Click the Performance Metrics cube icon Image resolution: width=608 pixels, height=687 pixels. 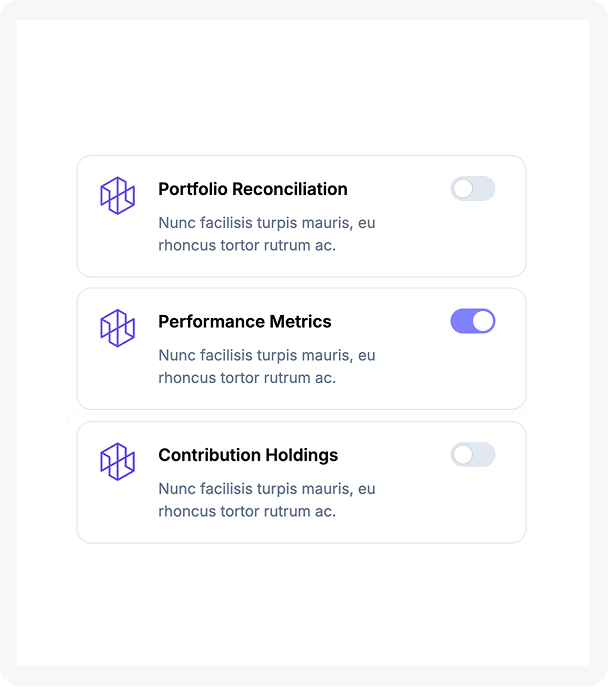tap(117, 328)
